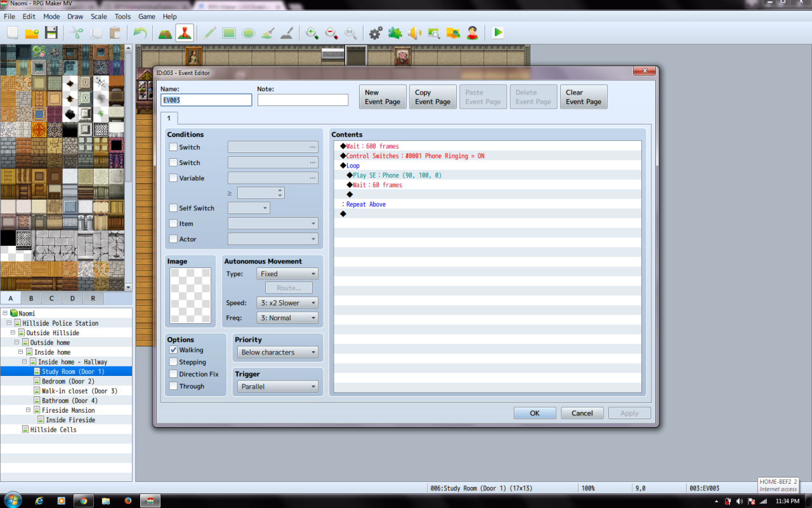This screenshot has width=812, height=508.
Task: Enable the Self Switch condition checkbox
Action: point(173,208)
